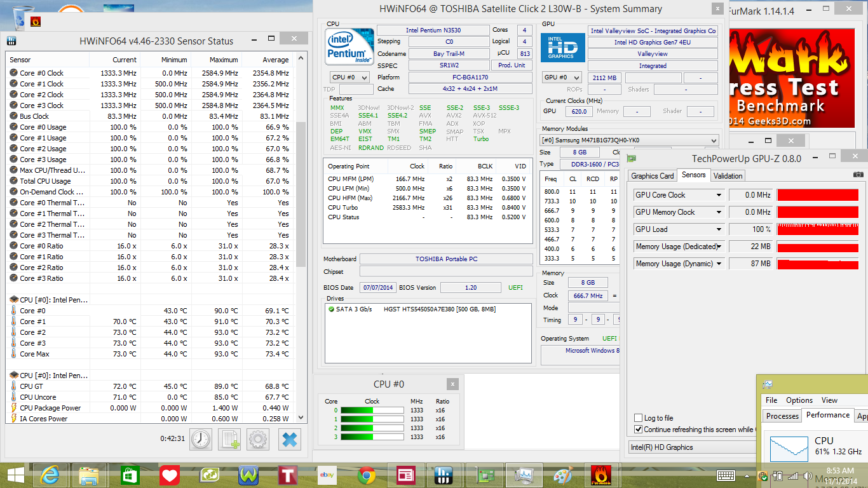
Task: Click the red heart app on taskbar
Action: pos(169,475)
